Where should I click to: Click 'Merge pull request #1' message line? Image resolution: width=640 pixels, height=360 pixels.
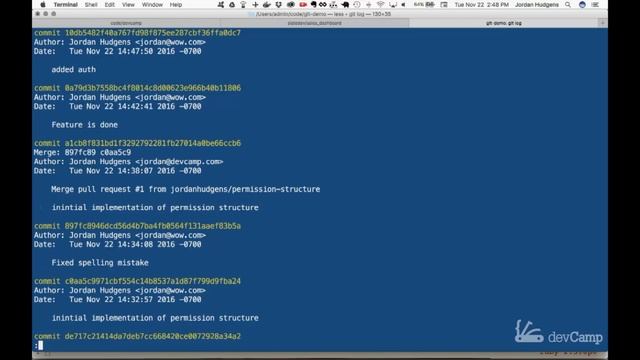(x=186, y=189)
